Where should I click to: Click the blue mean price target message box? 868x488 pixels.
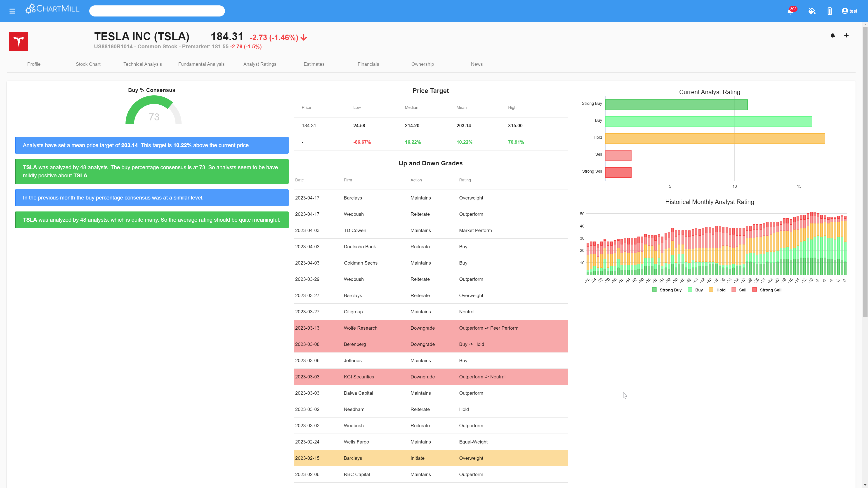click(152, 145)
